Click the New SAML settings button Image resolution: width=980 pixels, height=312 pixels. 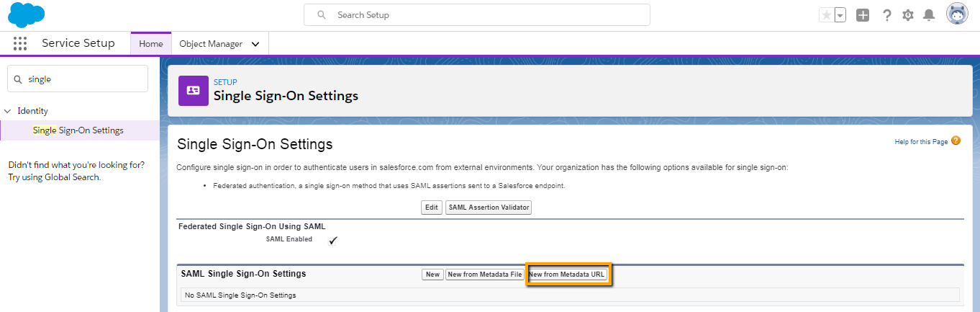point(432,275)
